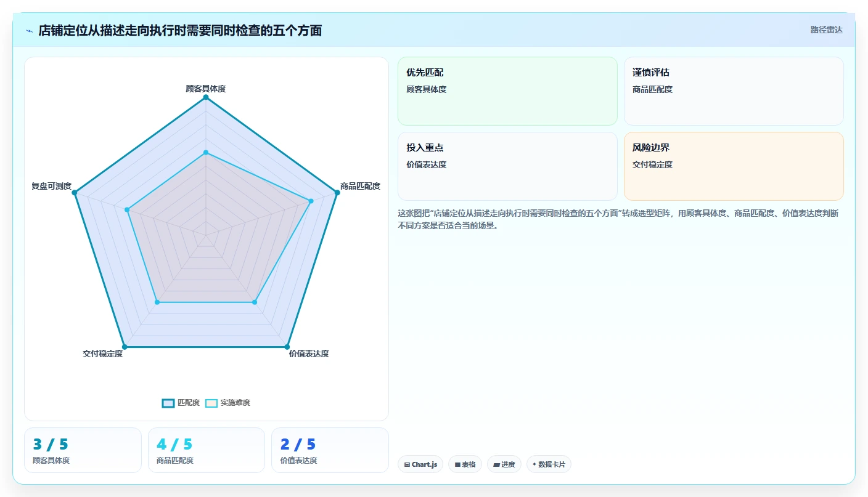
Task: Open the 谨慎评估 card
Action: click(x=734, y=91)
